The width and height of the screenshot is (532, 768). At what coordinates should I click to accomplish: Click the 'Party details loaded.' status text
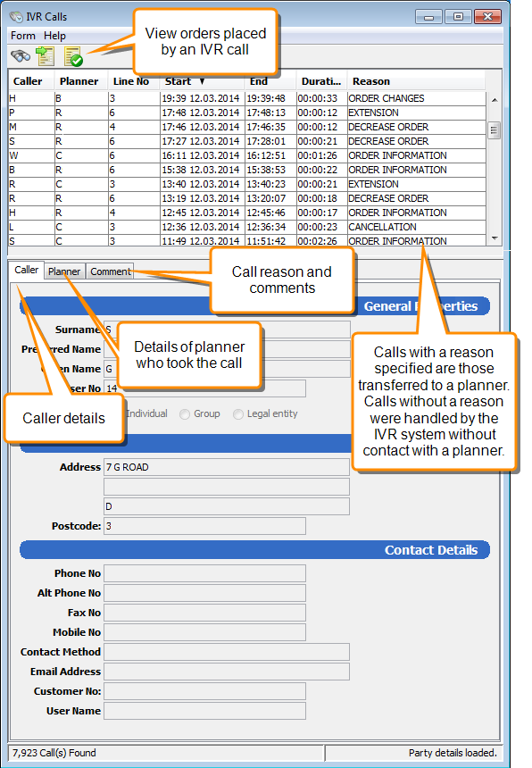(453, 753)
